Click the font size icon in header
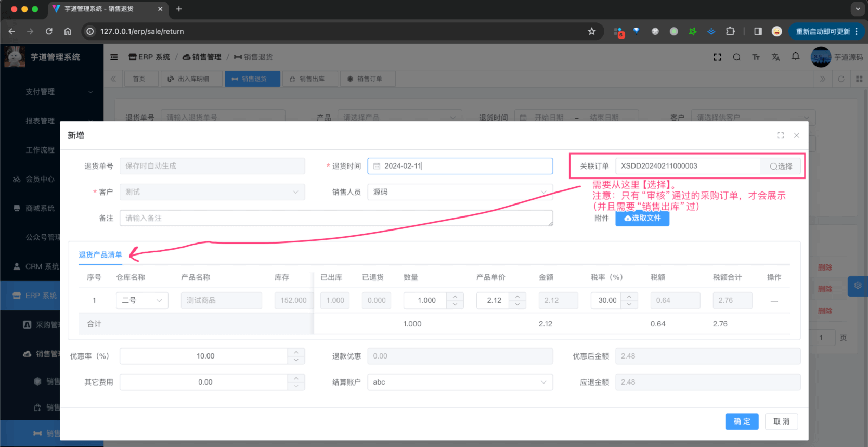 (x=756, y=57)
